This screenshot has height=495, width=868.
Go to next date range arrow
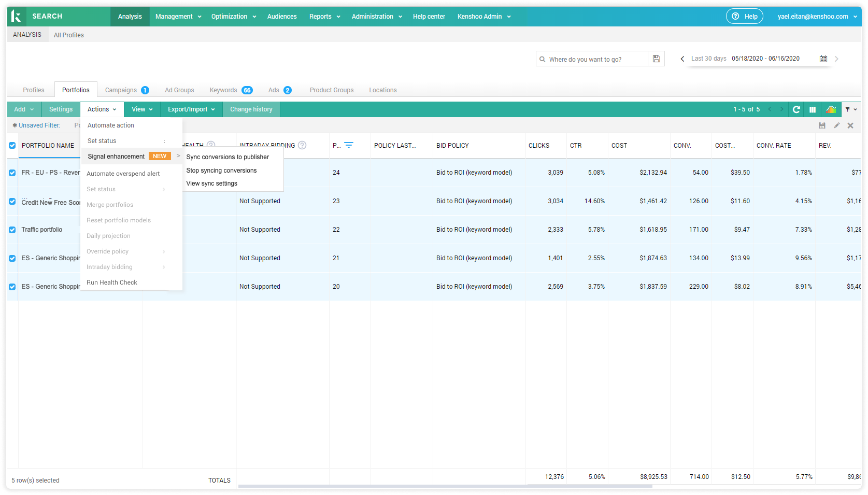pos(836,59)
